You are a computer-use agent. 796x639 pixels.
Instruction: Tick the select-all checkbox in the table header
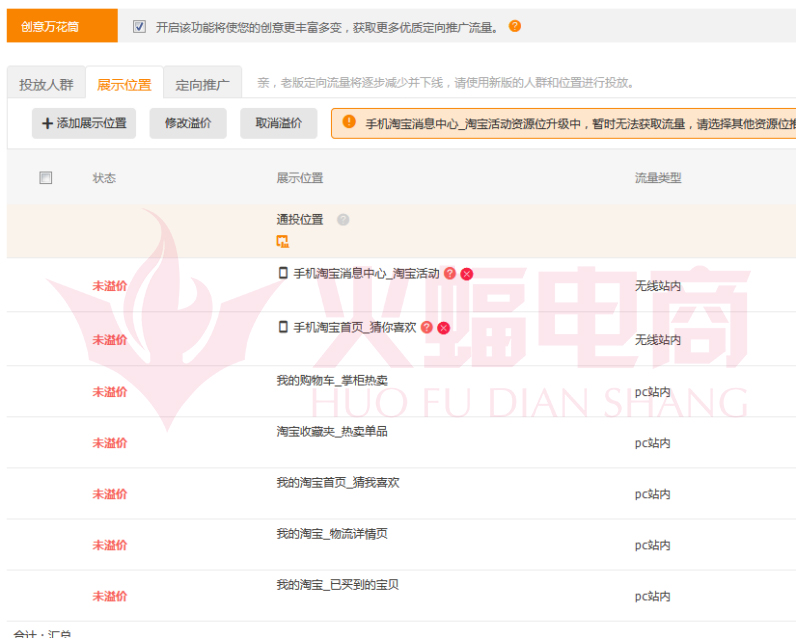(46, 178)
